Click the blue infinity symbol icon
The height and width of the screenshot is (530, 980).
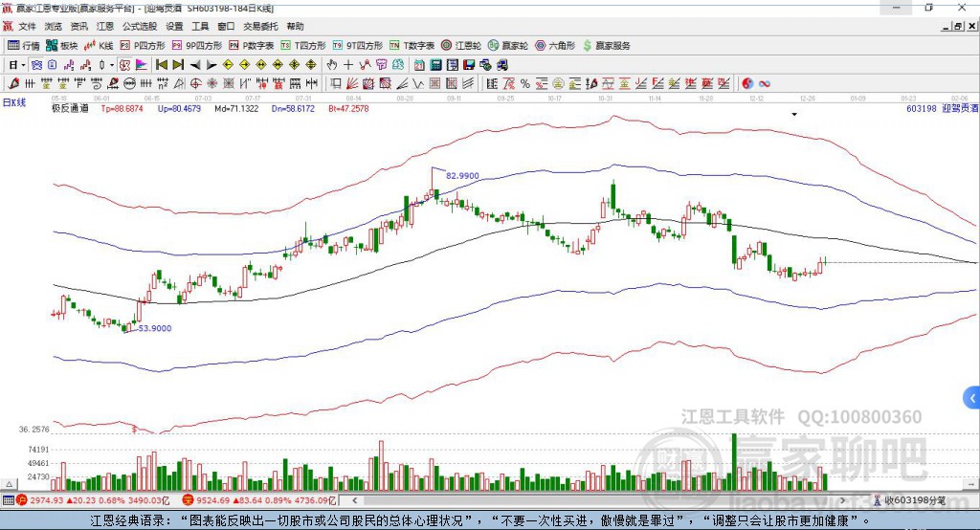(x=765, y=83)
